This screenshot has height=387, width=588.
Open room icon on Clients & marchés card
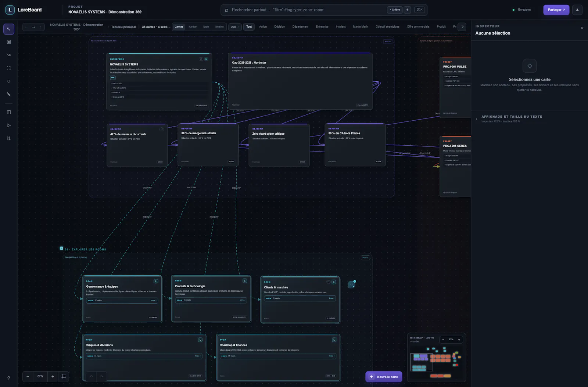pos(334,282)
